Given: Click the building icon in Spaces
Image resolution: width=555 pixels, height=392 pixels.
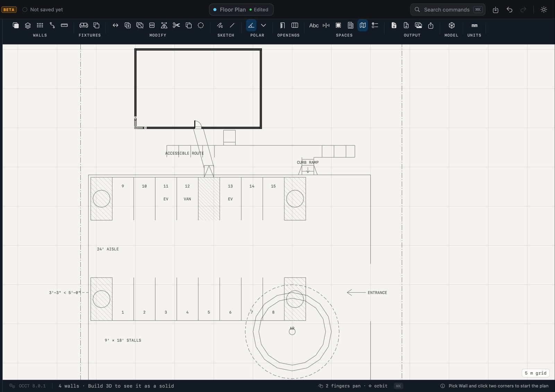Looking at the screenshot, I should click(350, 25).
